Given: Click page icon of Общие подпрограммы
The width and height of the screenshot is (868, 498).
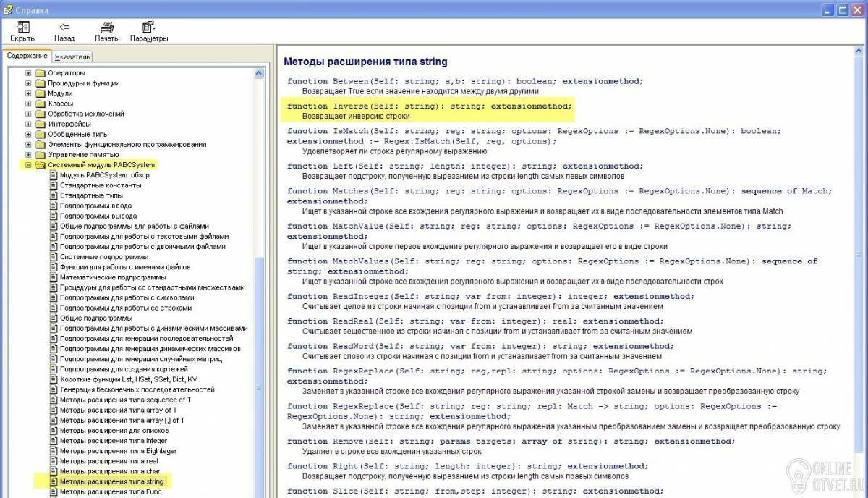Looking at the screenshot, I should click(x=53, y=318).
